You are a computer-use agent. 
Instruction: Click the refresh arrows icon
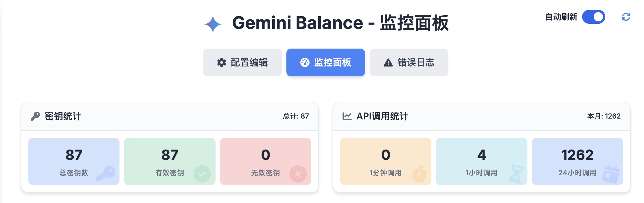(x=626, y=17)
